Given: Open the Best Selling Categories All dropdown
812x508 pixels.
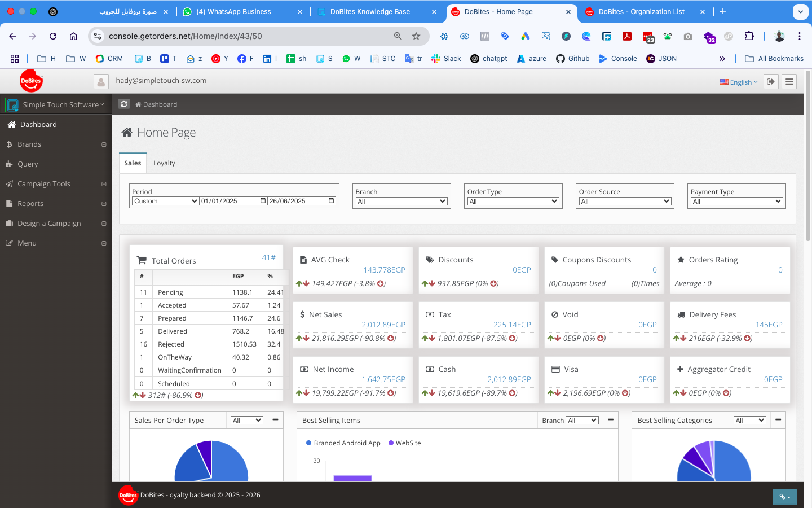Looking at the screenshot, I should [750, 420].
